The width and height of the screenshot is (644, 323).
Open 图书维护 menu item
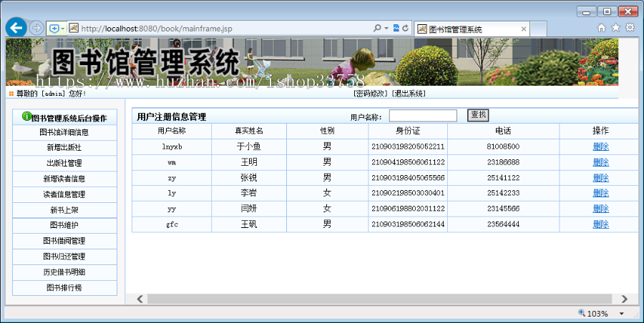pos(64,225)
